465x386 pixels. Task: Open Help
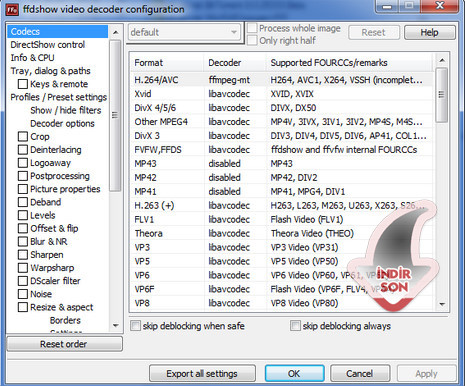[429, 33]
